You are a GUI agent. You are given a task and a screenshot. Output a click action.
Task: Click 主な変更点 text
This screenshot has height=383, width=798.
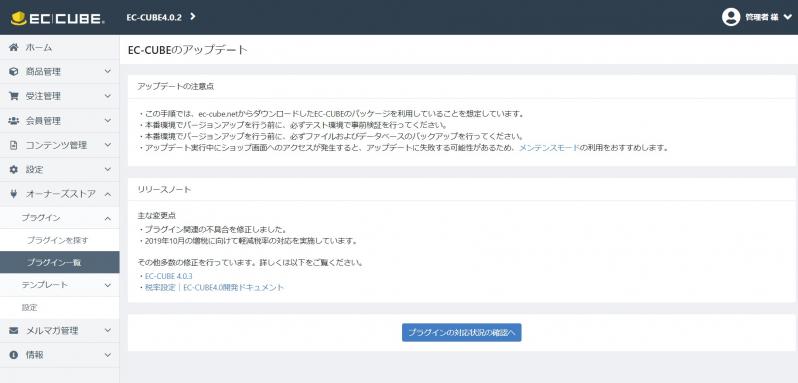point(157,216)
